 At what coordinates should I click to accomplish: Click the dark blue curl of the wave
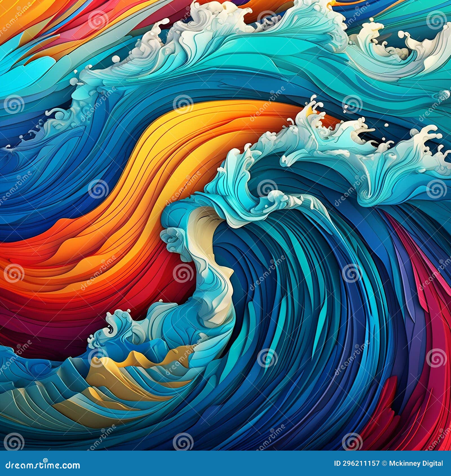296,310
